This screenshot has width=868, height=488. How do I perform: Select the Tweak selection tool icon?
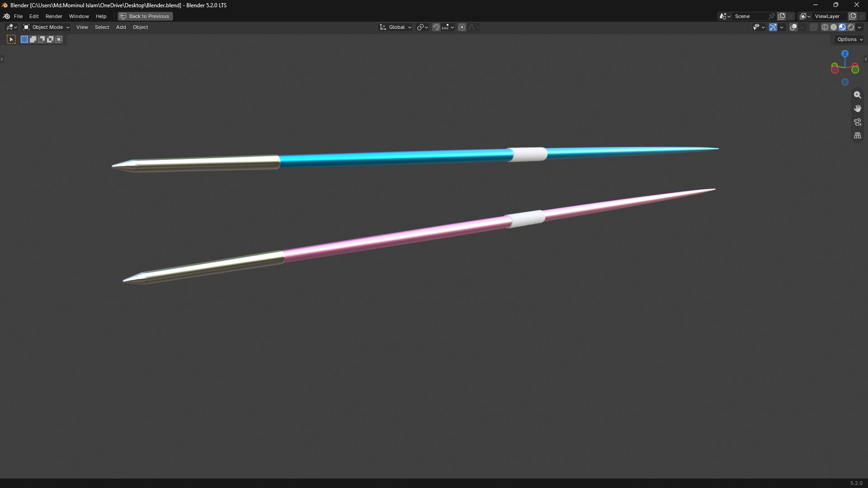[11, 40]
